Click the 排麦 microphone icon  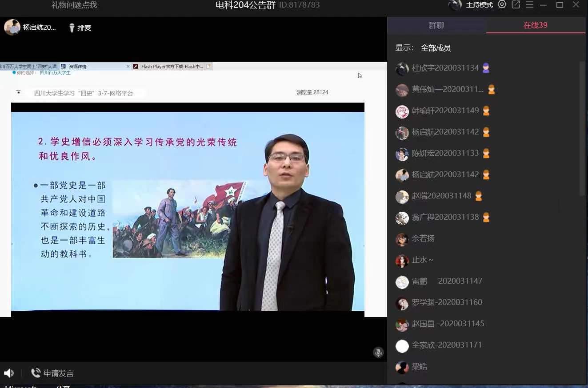coord(72,28)
